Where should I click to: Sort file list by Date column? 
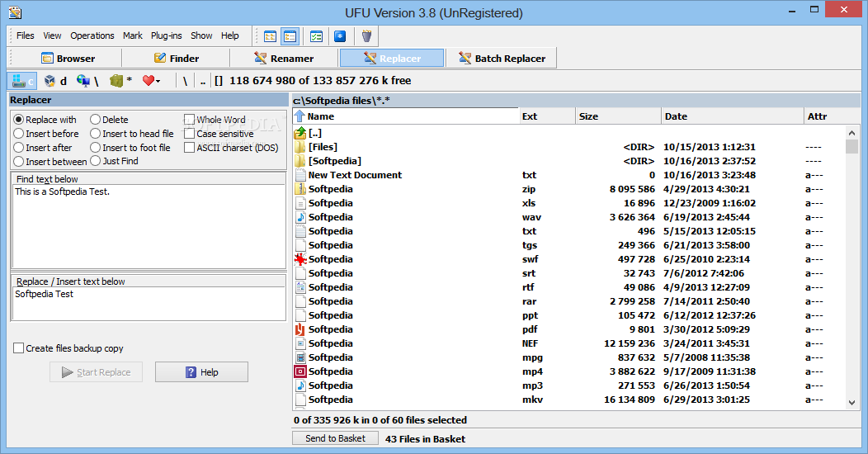coord(733,116)
